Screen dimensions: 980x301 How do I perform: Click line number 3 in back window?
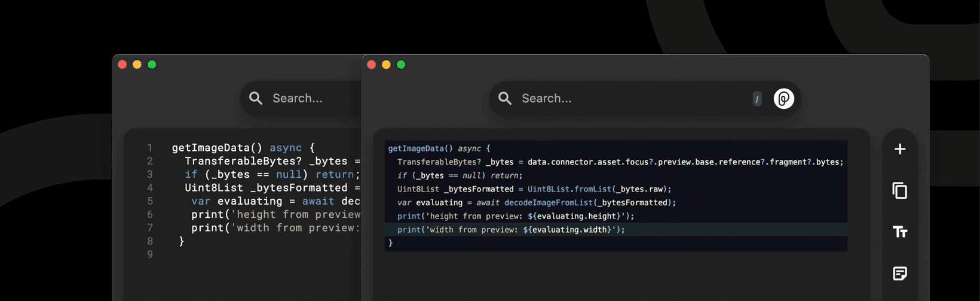(x=150, y=174)
